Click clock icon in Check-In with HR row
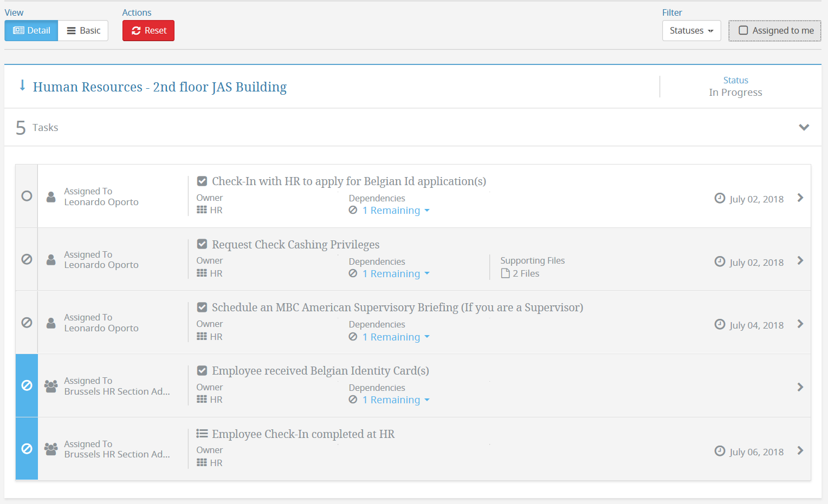 (720, 198)
